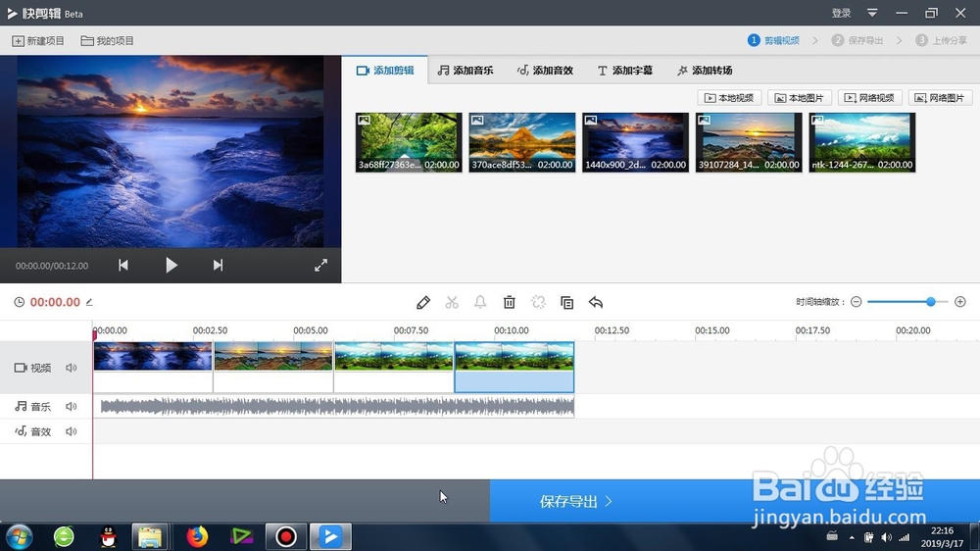This screenshot has width=980, height=551.
Task: Click the 保存导出 button
Action: [x=576, y=502]
